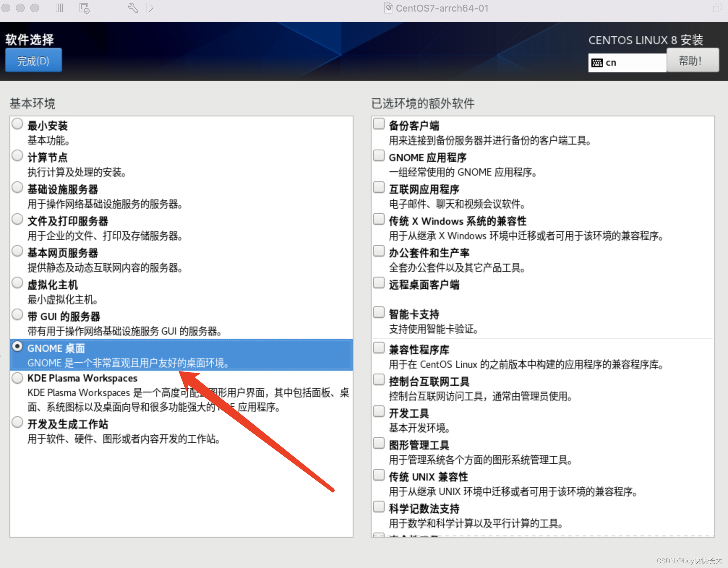
Task: Enable the 开发工具 checkbox
Action: click(379, 412)
